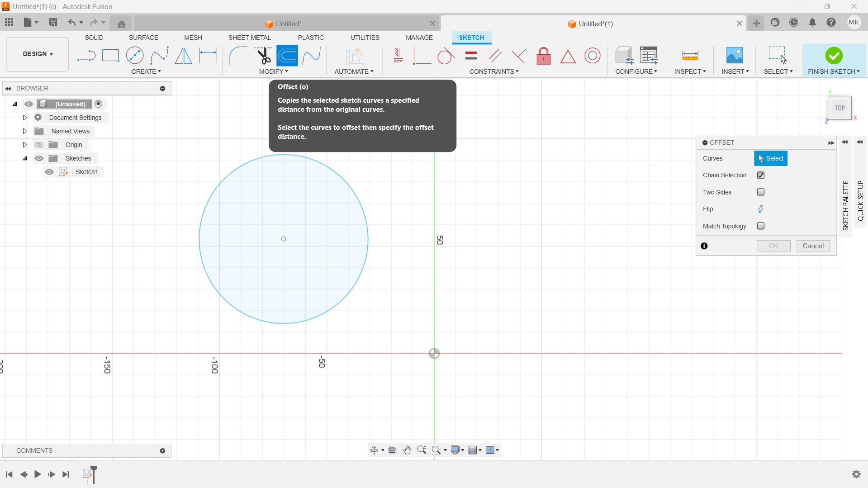This screenshot has height=488, width=868.
Task: Open the INSPECT dropdown menu
Action: pyautogui.click(x=690, y=71)
